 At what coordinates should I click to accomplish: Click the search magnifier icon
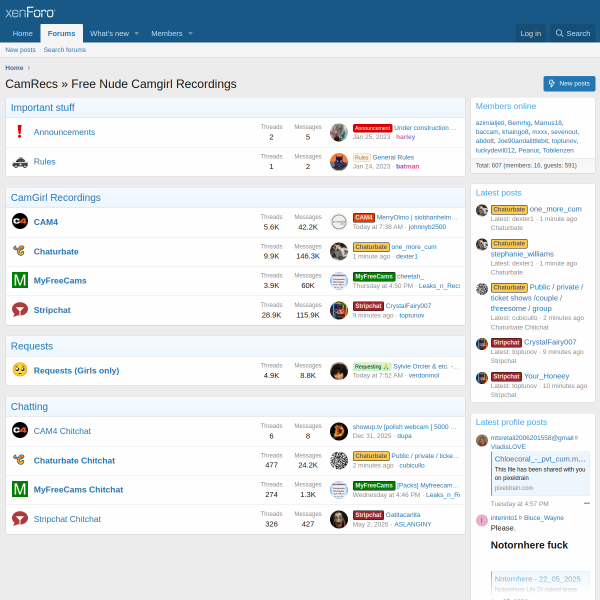pyautogui.click(x=559, y=33)
